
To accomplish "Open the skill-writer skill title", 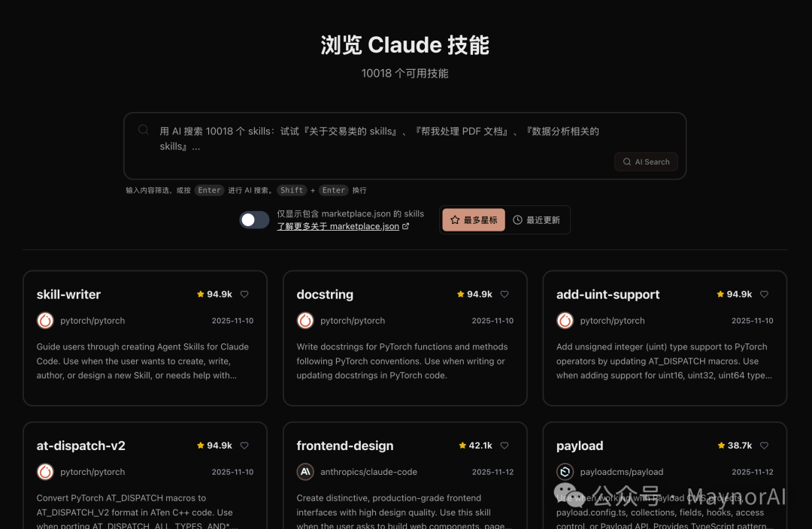I will click(68, 295).
